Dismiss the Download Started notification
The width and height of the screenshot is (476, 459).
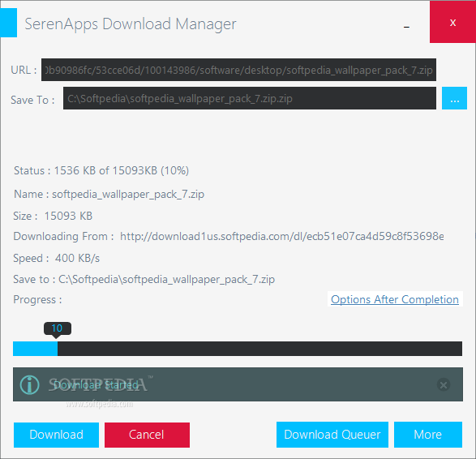(444, 384)
